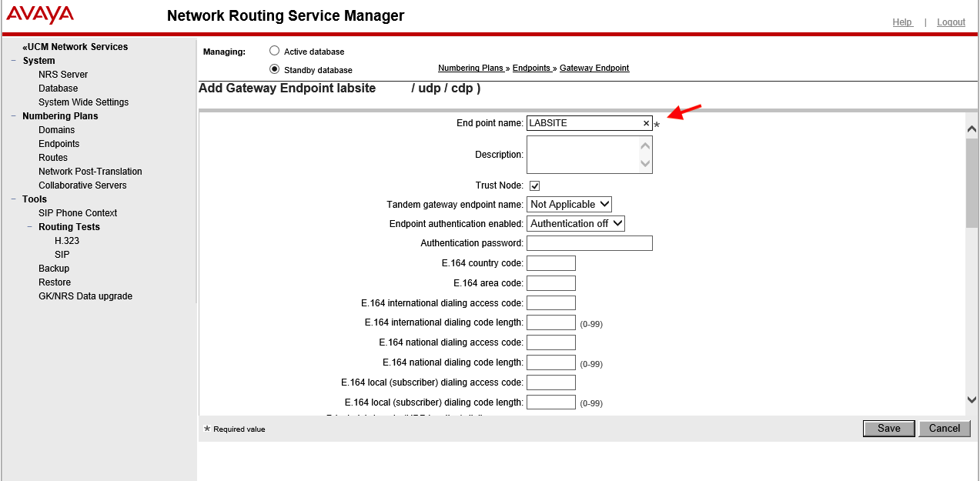Click form scrollbar down arrow

pyautogui.click(x=972, y=399)
